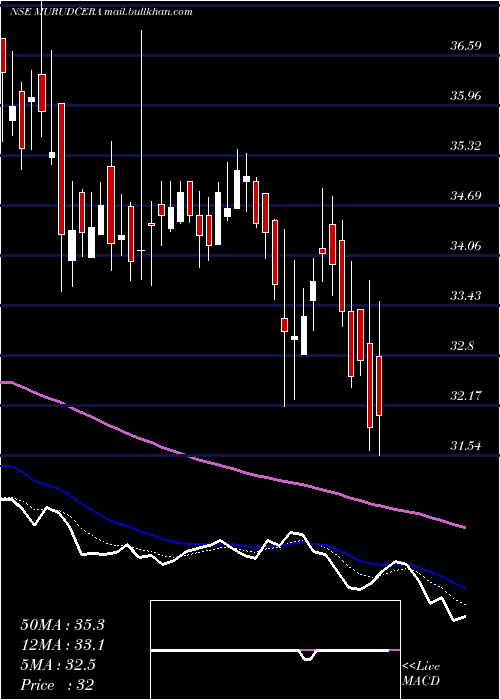This screenshot has height=700, width=500.
Task: Click the mail.bullkhan.com source text
Action: (x=149, y=12)
